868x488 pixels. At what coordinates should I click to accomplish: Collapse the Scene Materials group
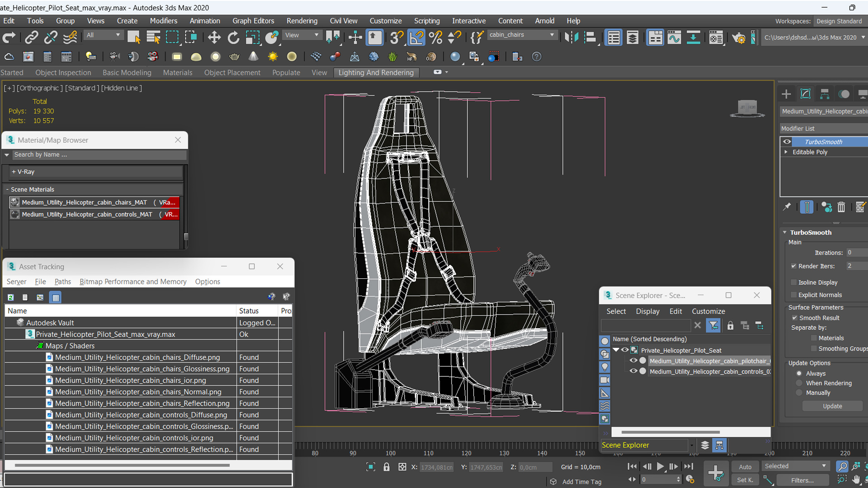(x=7, y=189)
